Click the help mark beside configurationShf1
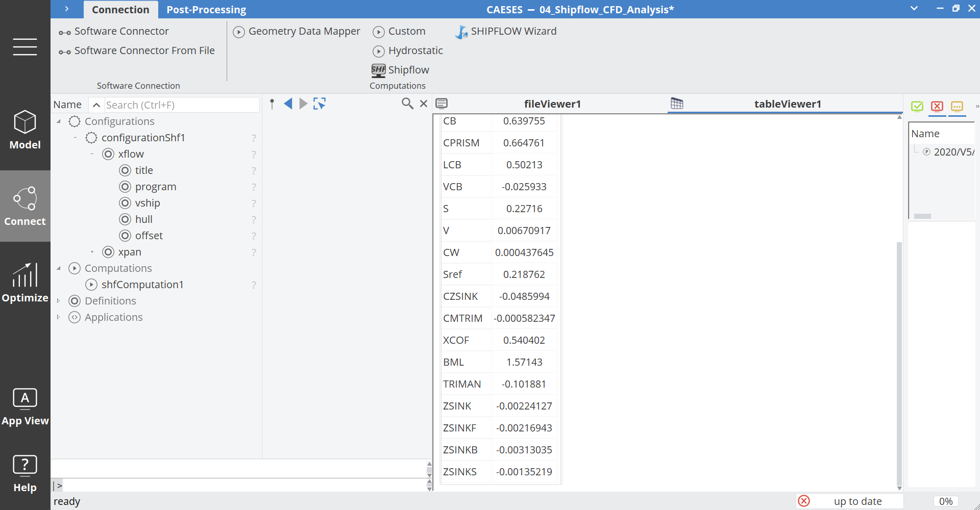The width and height of the screenshot is (980, 510). coord(254,138)
